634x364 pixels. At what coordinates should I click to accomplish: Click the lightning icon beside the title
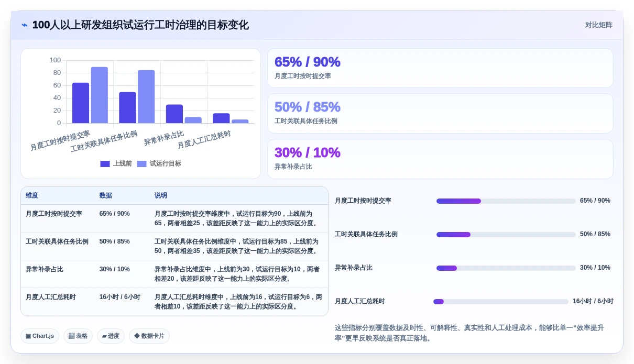[25, 25]
